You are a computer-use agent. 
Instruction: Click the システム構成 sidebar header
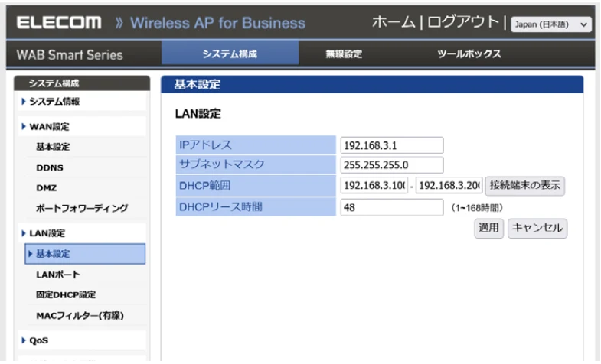click(x=82, y=83)
